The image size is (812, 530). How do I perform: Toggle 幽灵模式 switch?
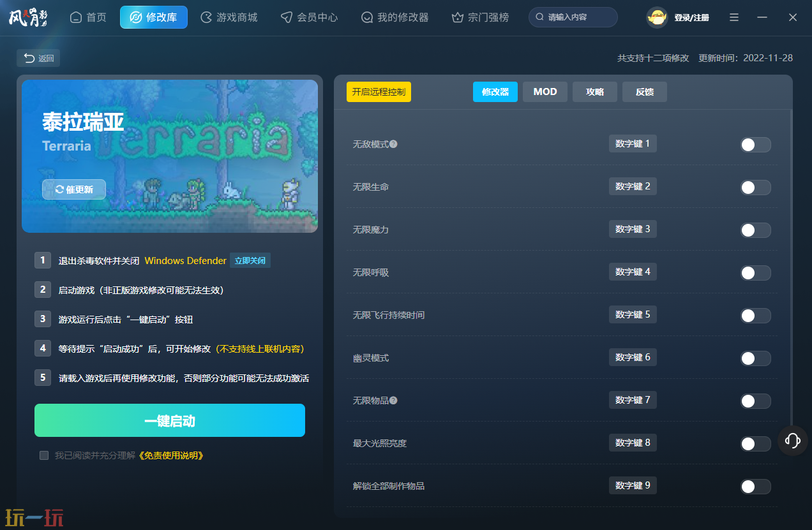click(756, 358)
